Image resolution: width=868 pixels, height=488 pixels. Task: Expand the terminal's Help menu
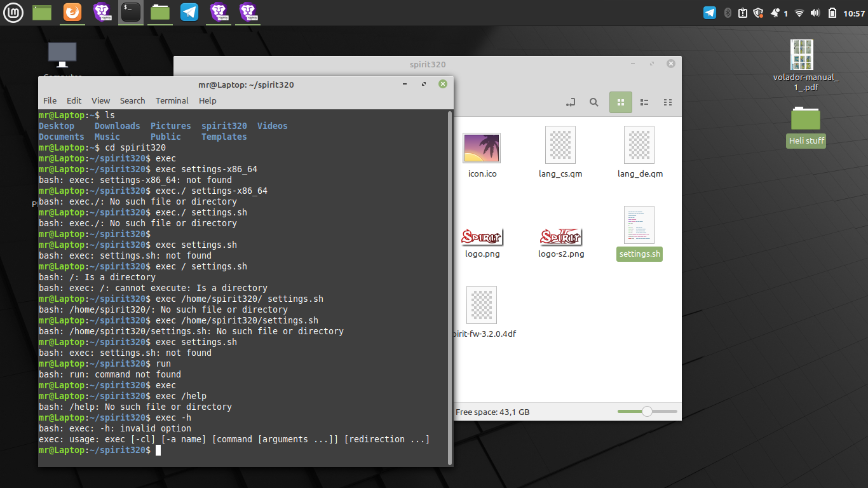(x=207, y=100)
